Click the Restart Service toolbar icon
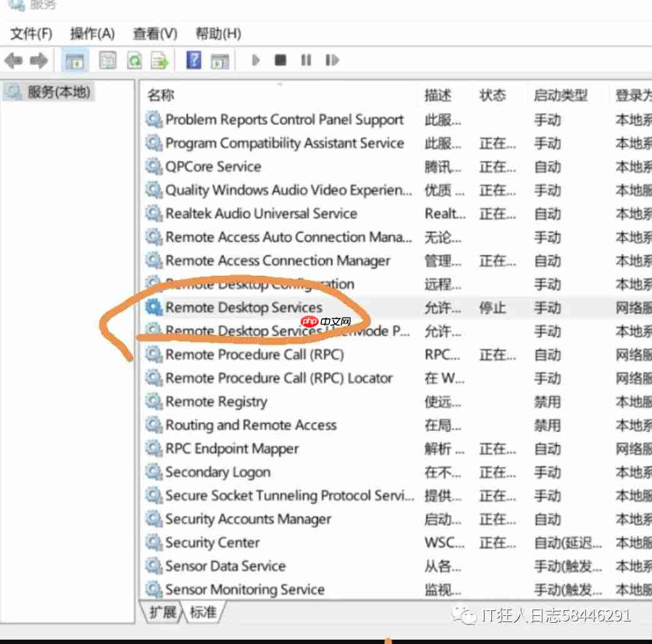The height and width of the screenshot is (644, 652). [x=332, y=61]
